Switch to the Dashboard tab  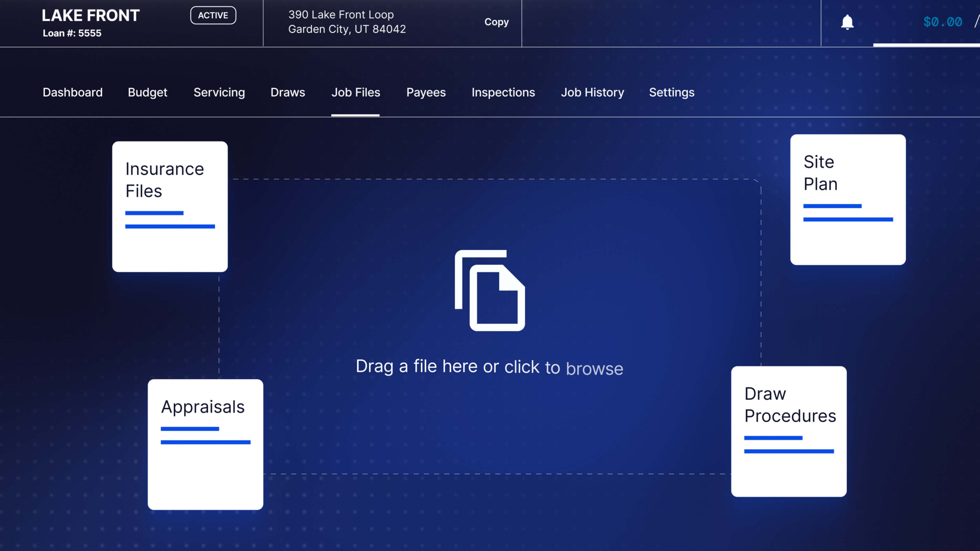coord(73,92)
